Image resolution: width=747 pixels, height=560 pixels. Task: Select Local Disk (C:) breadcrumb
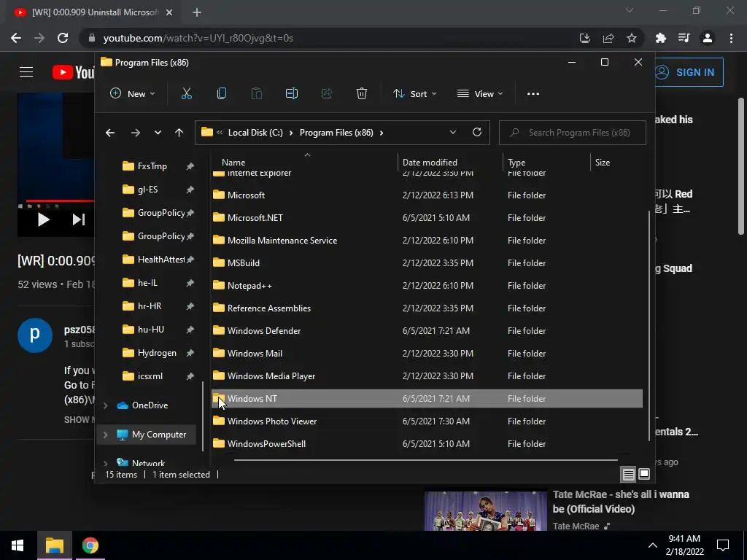coord(255,133)
